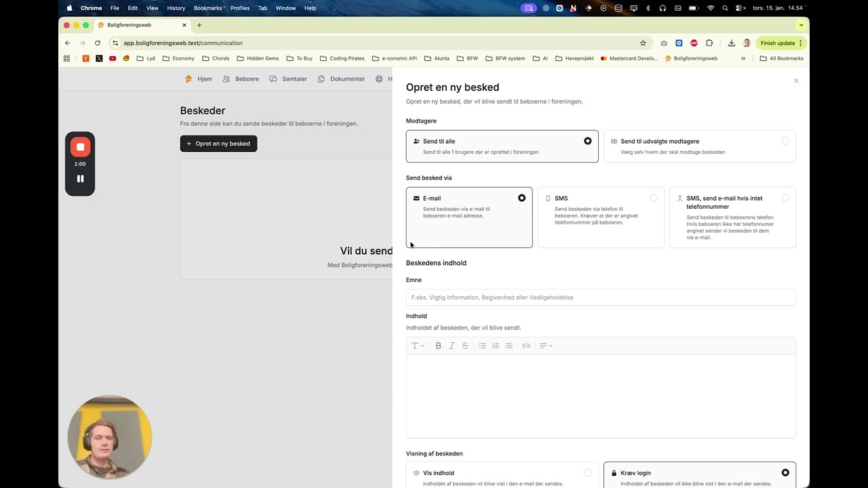This screenshot has height=488, width=868.
Task: Open the File menu
Action: tap(115, 8)
